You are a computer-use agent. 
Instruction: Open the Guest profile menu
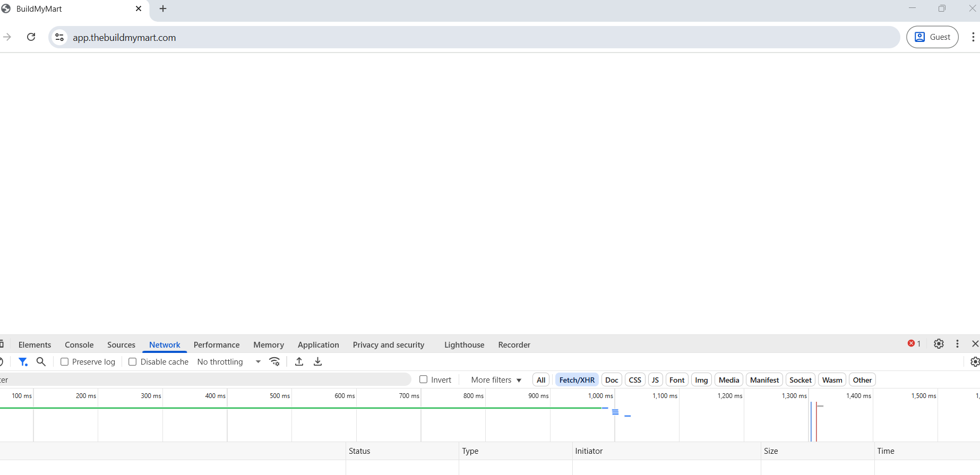click(x=932, y=37)
